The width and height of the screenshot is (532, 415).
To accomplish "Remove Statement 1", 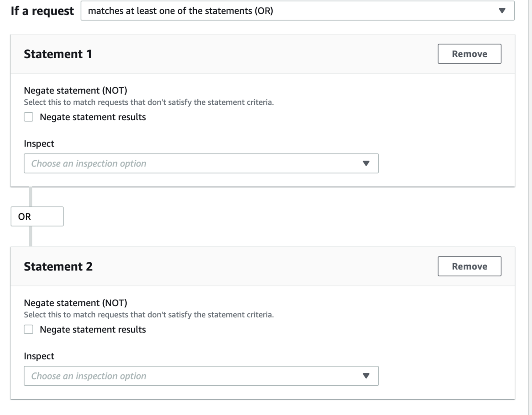I will (x=469, y=54).
